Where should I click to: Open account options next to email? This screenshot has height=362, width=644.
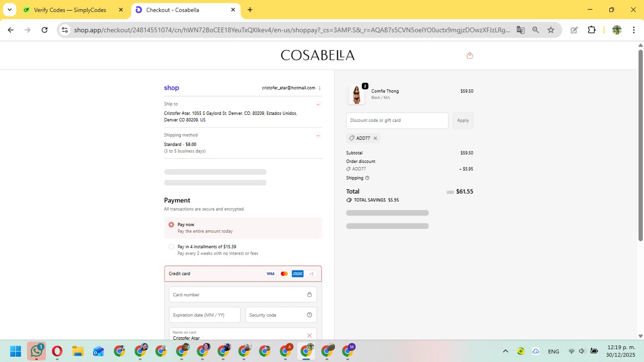320,88
